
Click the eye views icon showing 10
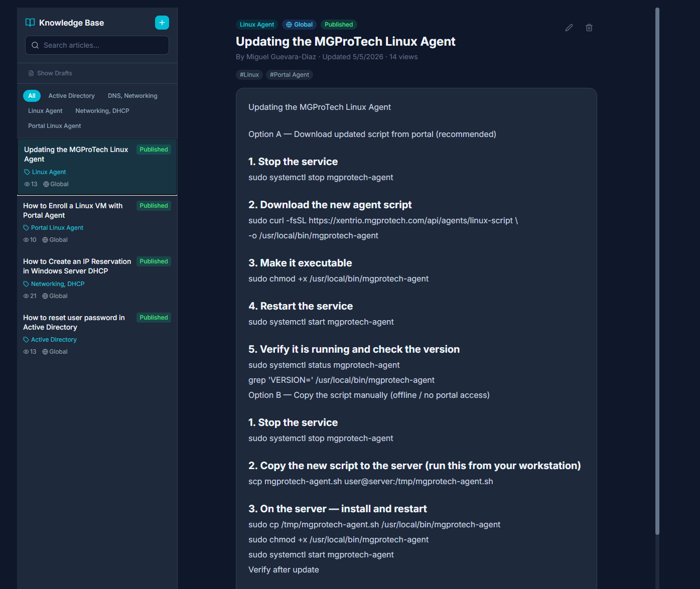coord(26,240)
